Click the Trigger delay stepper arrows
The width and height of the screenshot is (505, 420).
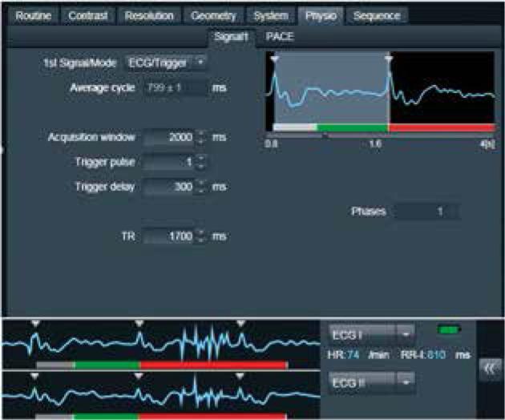[x=200, y=187]
